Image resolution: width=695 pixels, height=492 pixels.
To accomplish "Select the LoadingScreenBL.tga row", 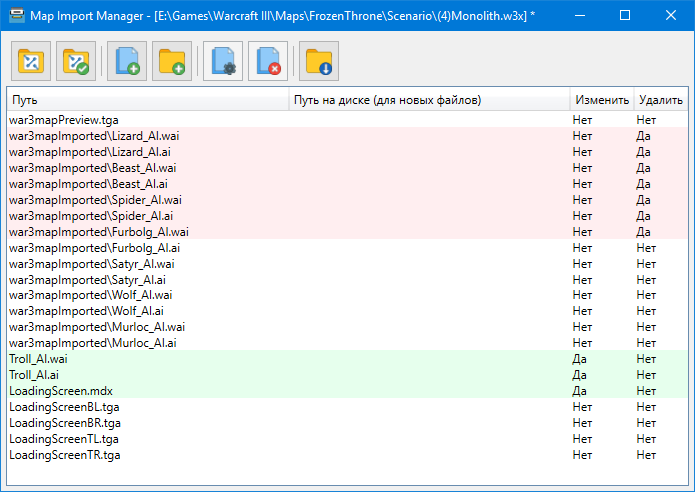I will (348, 406).
